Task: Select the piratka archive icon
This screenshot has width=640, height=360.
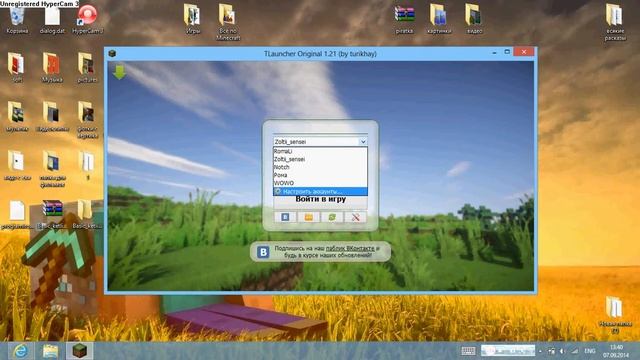Action: (404, 19)
